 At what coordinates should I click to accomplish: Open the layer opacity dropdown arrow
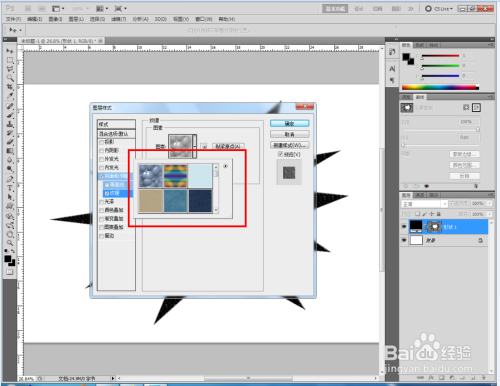pyautogui.click(x=489, y=204)
